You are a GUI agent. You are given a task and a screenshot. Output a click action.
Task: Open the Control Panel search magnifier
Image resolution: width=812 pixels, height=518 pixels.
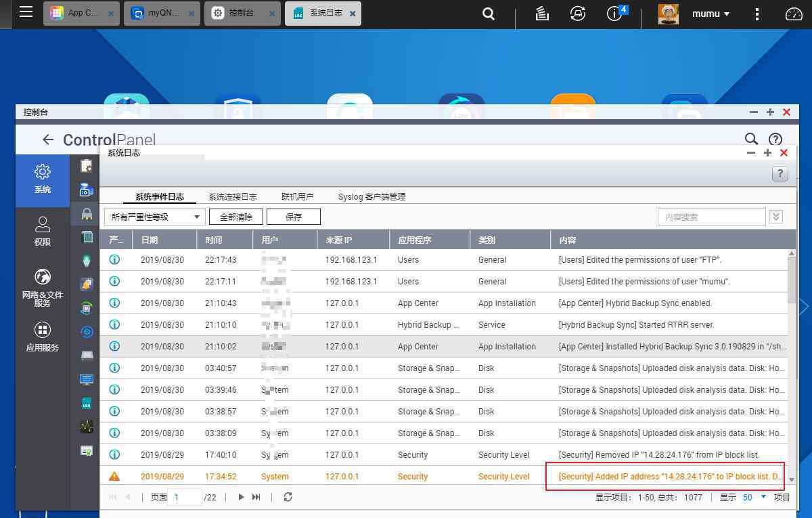[751, 138]
